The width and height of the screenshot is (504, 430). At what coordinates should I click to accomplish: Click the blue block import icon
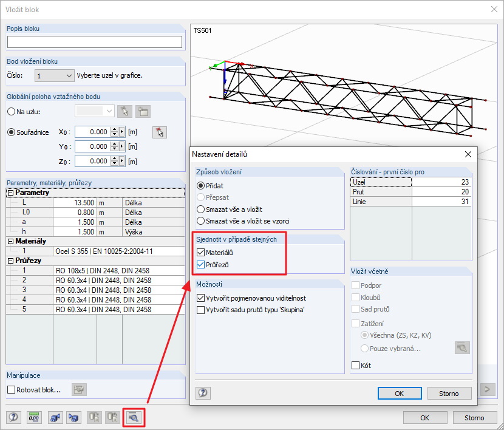[x=73, y=418]
